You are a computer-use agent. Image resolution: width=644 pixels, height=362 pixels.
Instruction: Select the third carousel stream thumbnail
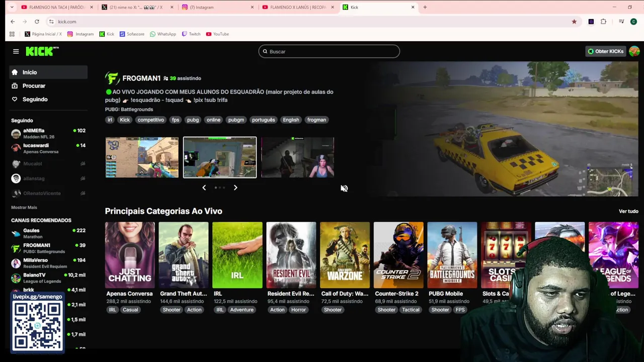point(297,157)
